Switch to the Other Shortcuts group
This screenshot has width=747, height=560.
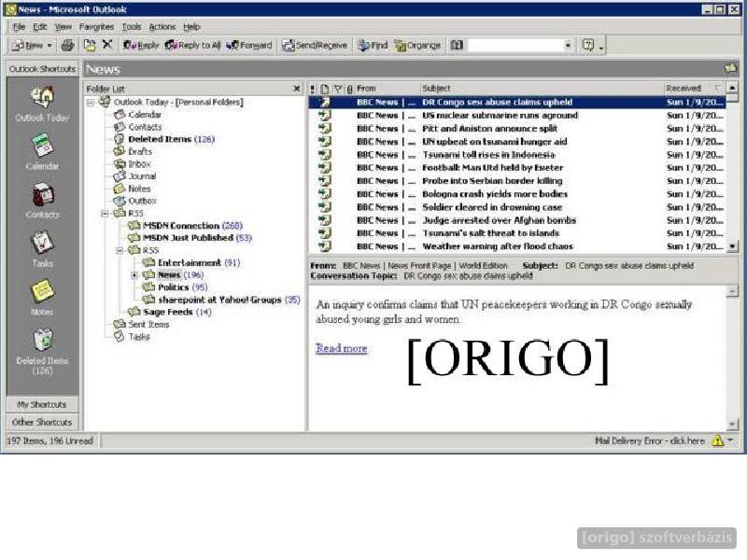pyautogui.click(x=42, y=423)
